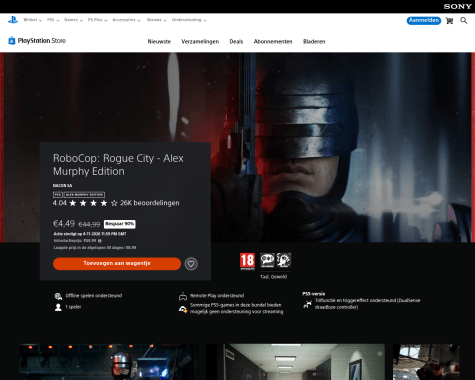
Task: Open the 26K beoordelingen ratings link
Action: pos(150,203)
